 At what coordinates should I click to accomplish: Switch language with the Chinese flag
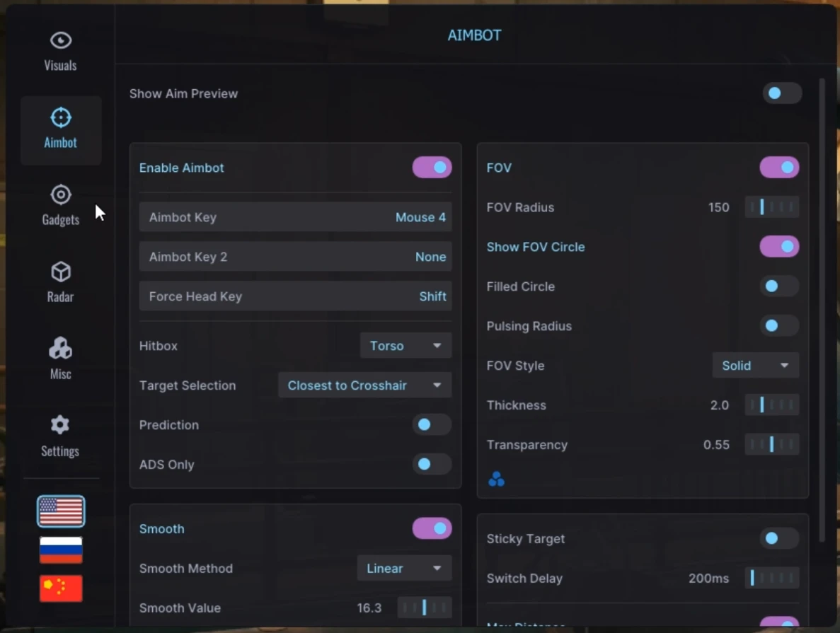tap(61, 588)
